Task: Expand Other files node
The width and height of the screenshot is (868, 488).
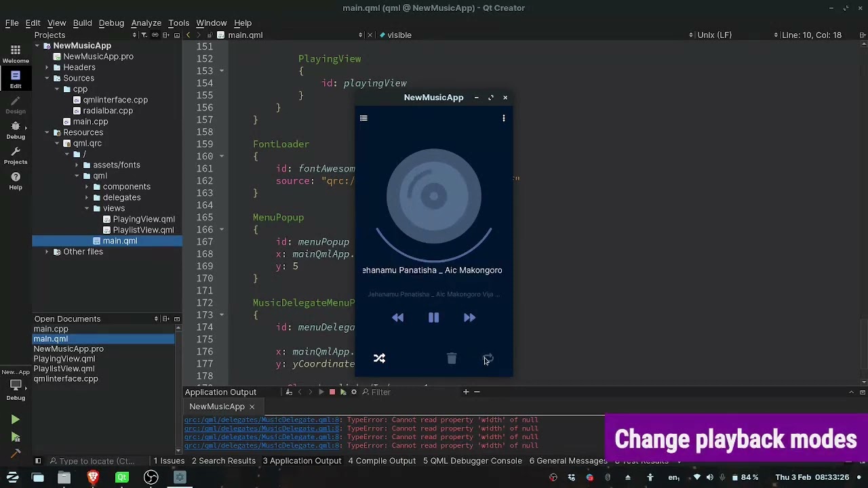Action: tap(47, 252)
